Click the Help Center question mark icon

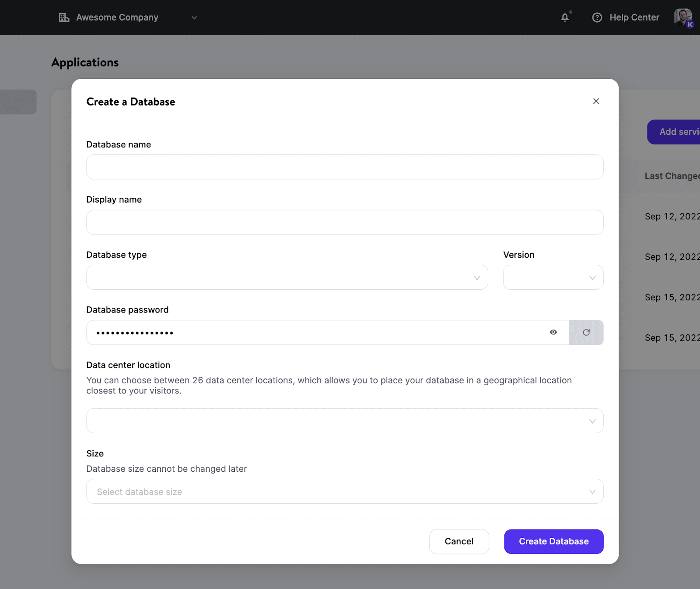(598, 18)
